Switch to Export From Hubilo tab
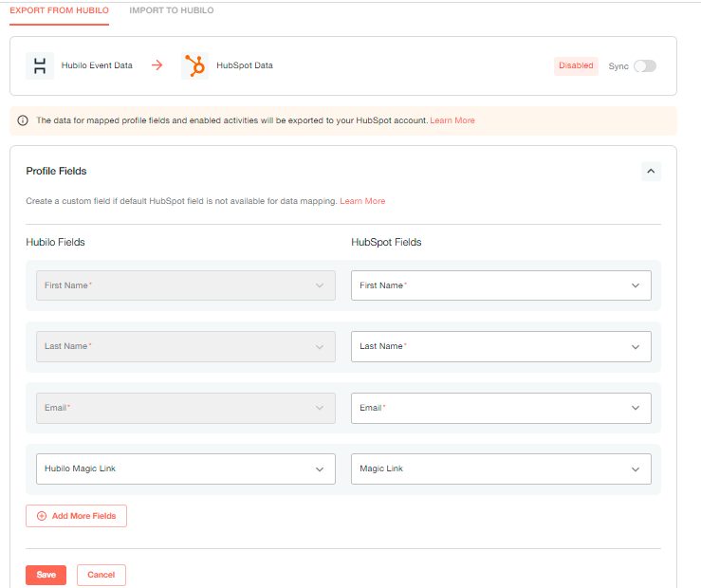 click(x=60, y=10)
